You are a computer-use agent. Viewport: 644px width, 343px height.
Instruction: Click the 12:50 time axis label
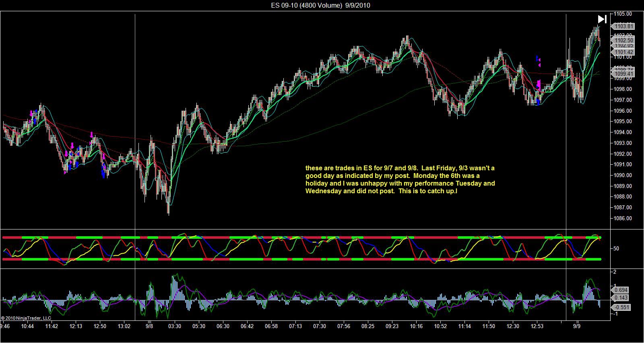coord(100,326)
